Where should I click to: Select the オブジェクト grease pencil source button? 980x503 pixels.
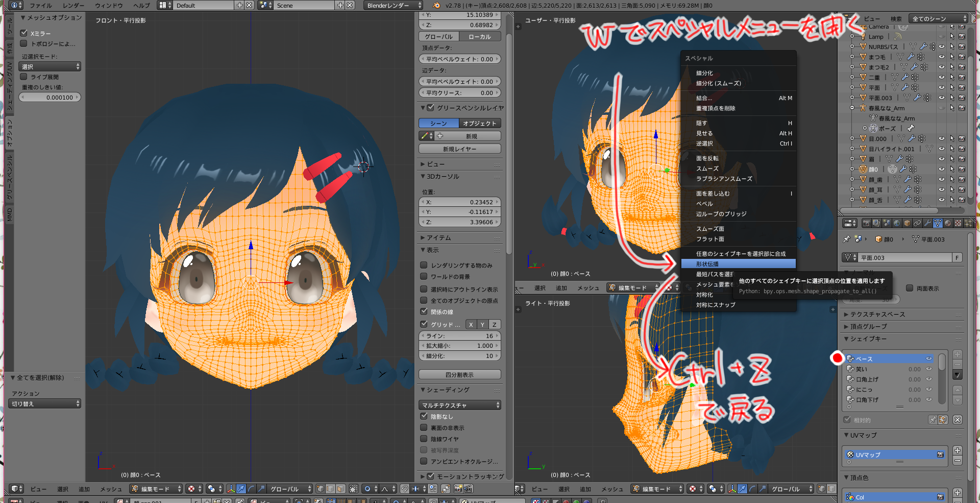480,123
